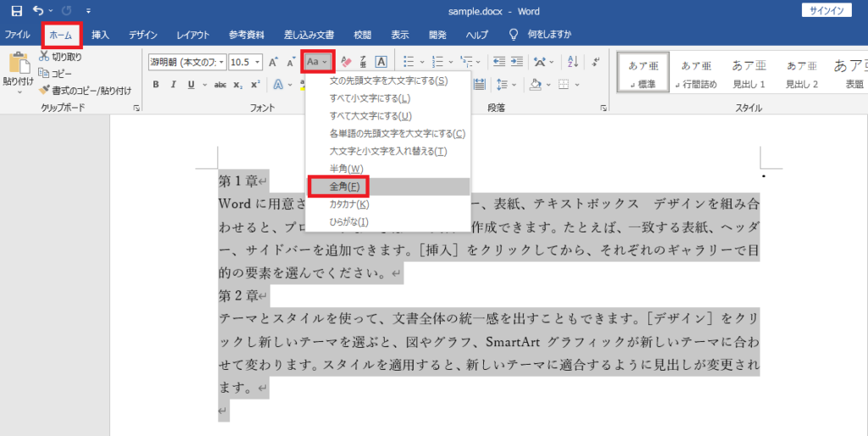868x436 pixels.
Task: Click the Decrease Indent icon
Action: pos(498,62)
